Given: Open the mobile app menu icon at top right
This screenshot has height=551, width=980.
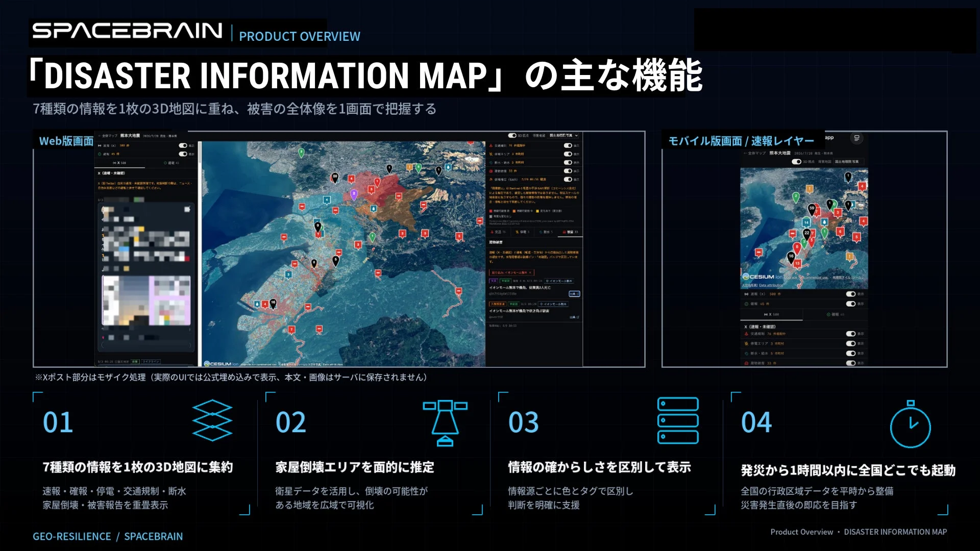Looking at the screenshot, I should (x=857, y=138).
